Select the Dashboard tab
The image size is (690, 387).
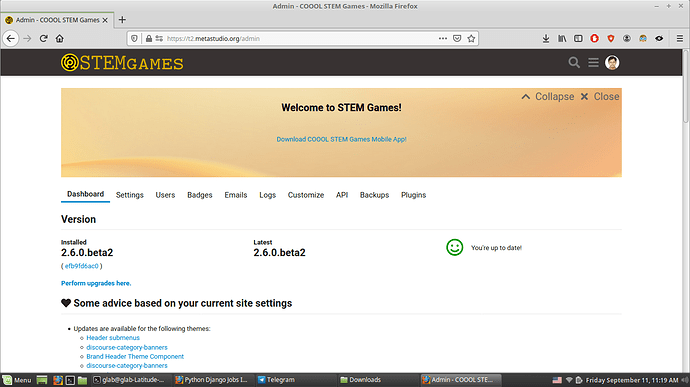[x=85, y=194]
